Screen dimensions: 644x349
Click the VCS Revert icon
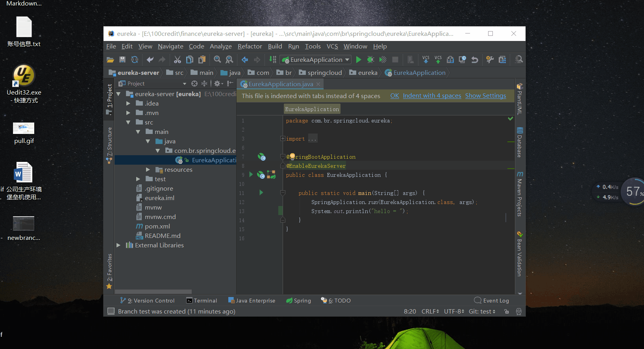[475, 59]
